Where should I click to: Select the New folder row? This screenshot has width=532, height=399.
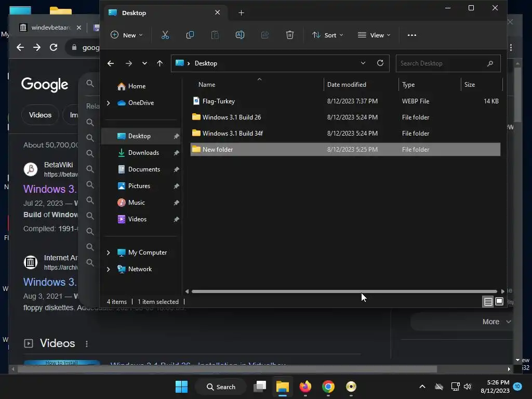pyautogui.click(x=345, y=149)
